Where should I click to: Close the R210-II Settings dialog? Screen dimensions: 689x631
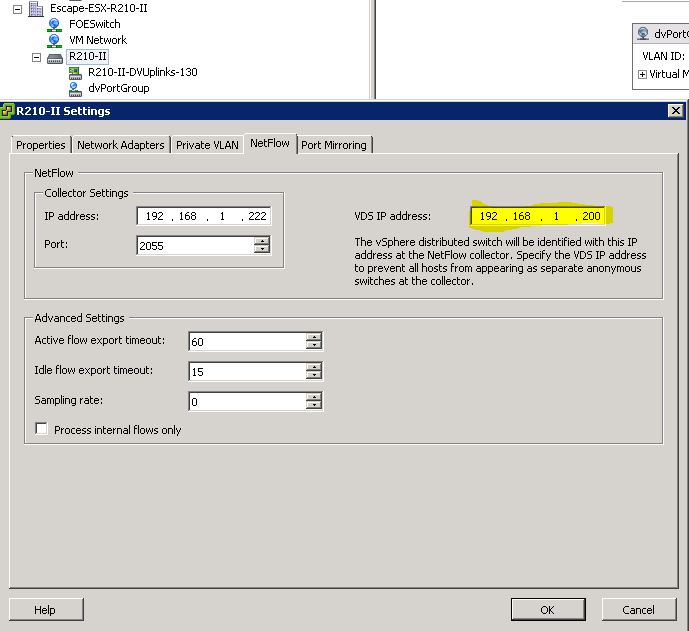click(x=675, y=111)
